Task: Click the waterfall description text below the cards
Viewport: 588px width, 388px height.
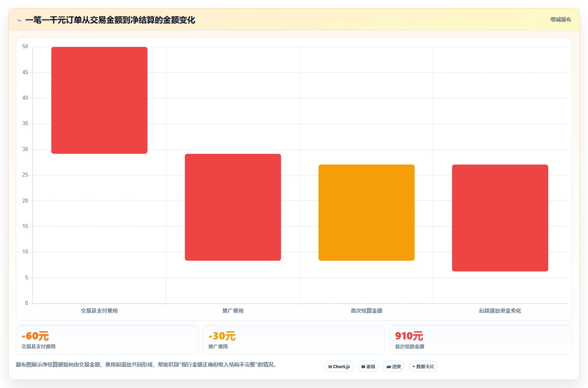Action: (147, 365)
